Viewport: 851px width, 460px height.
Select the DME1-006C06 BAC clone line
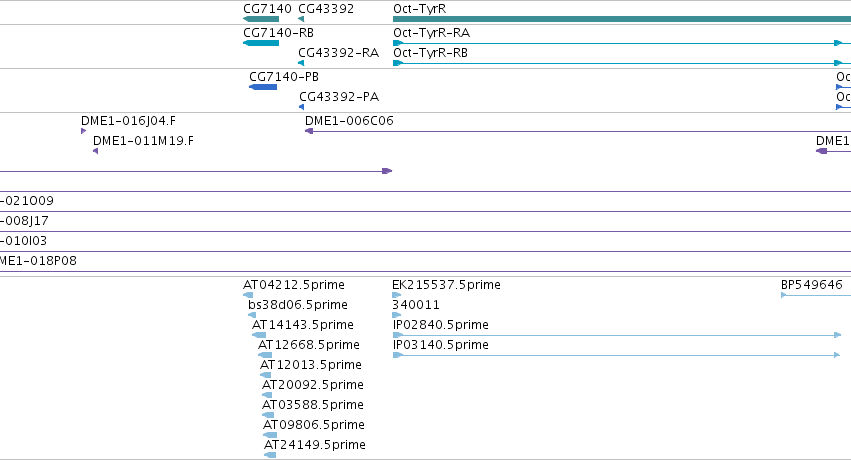[x=578, y=131]
